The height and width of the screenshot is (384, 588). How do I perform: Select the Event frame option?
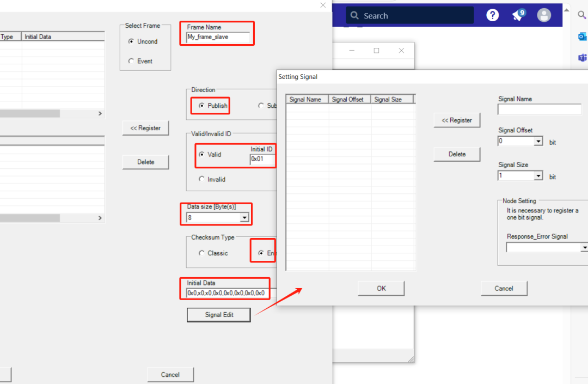tap(131, 61)
